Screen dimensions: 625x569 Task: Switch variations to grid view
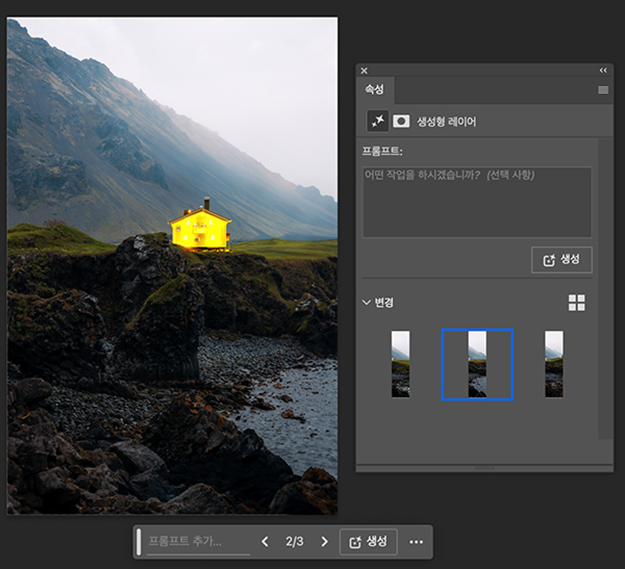coord(576,303)
